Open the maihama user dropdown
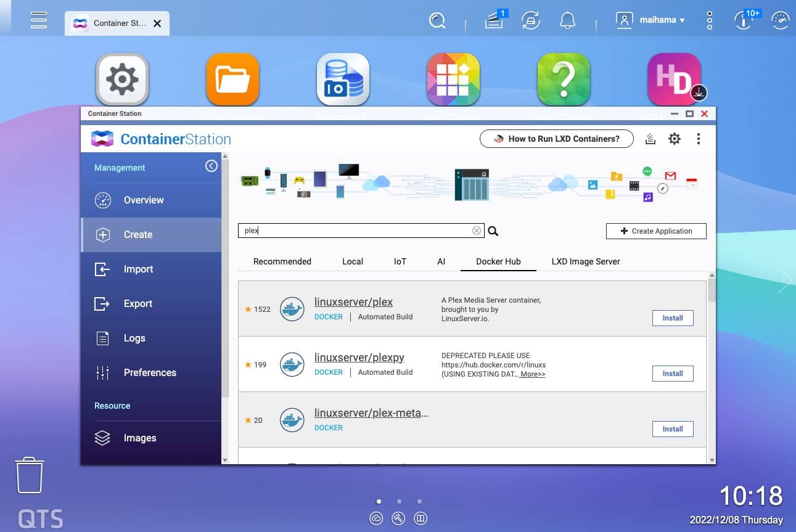796x532 pixels. tap(650, 20)
